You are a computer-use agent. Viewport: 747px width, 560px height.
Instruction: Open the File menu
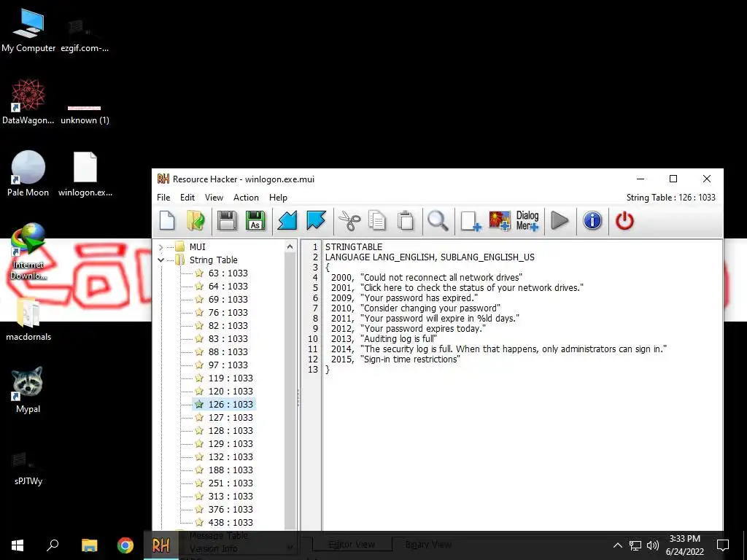click(x=163, y=198)
